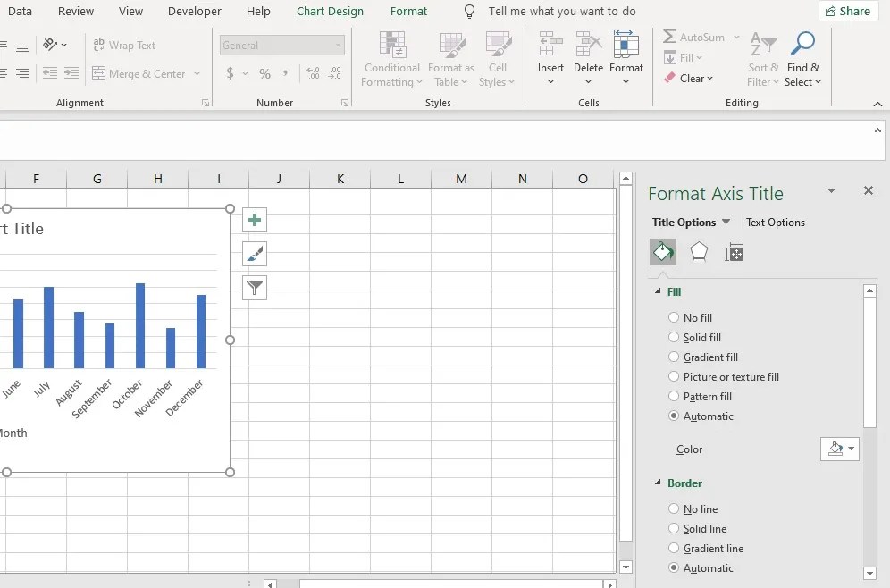Switch to Size & Properties icon in pane
This screenshot has width=890, height=588.
(734, 252)
